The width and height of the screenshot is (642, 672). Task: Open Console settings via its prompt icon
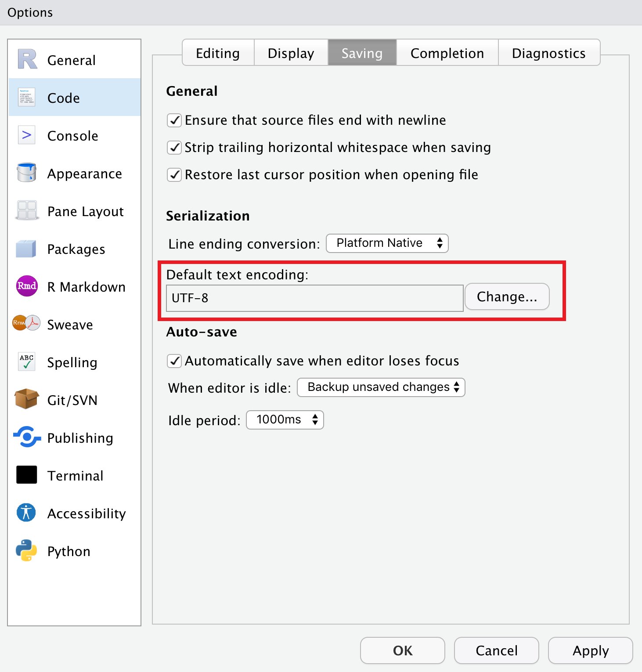click(27, 135)
